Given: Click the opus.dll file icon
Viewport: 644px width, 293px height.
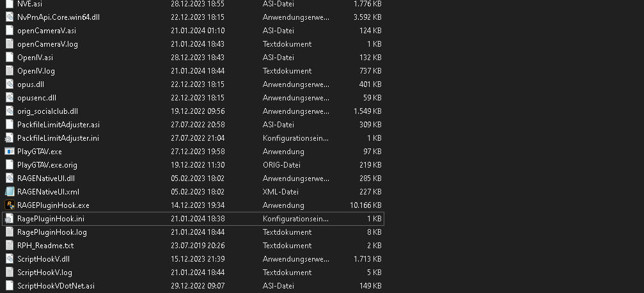Looking at the screenshot, I should click(x=10, y=84).
